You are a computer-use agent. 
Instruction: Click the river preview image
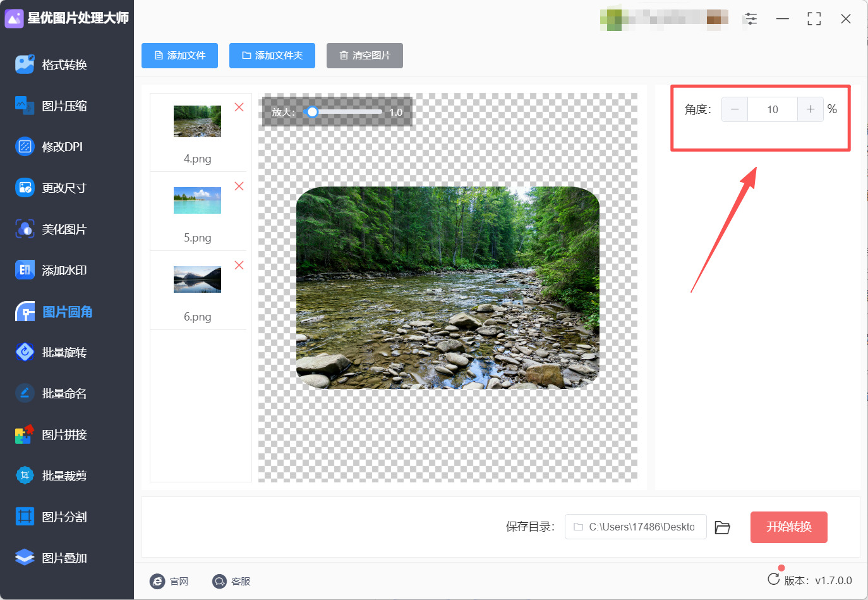point(448,288)
